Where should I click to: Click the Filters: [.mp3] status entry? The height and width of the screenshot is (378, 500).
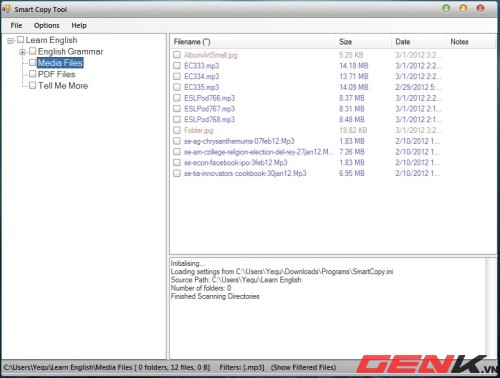(242, 367)
